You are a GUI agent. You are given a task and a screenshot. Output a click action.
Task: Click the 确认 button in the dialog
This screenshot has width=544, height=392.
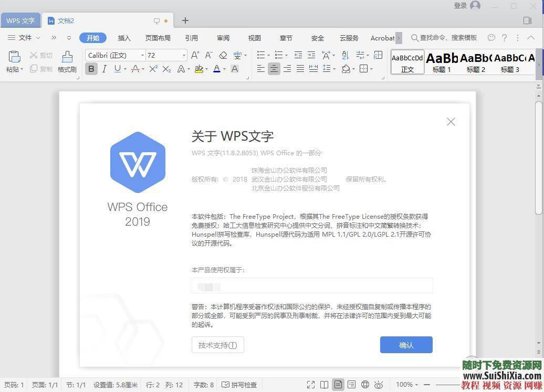(x=406, y=345)
